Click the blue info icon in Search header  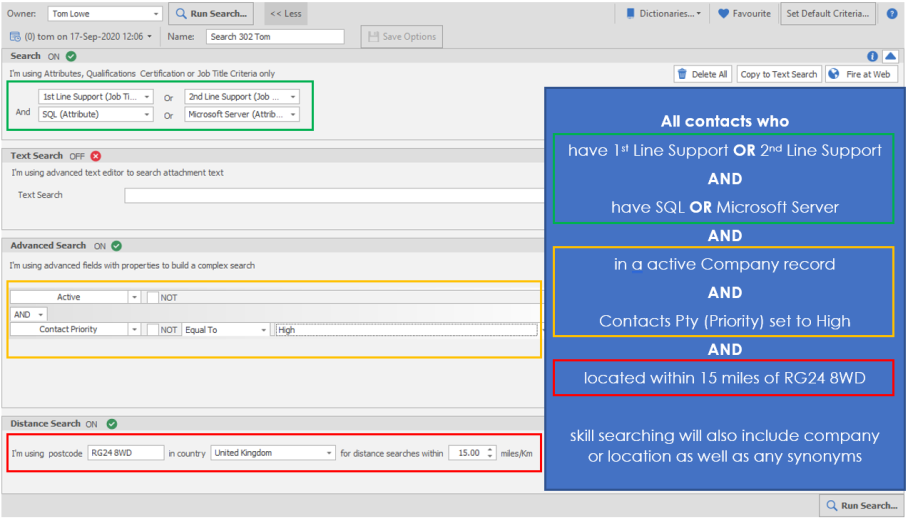pyautogui.click(x=872, y=57)
